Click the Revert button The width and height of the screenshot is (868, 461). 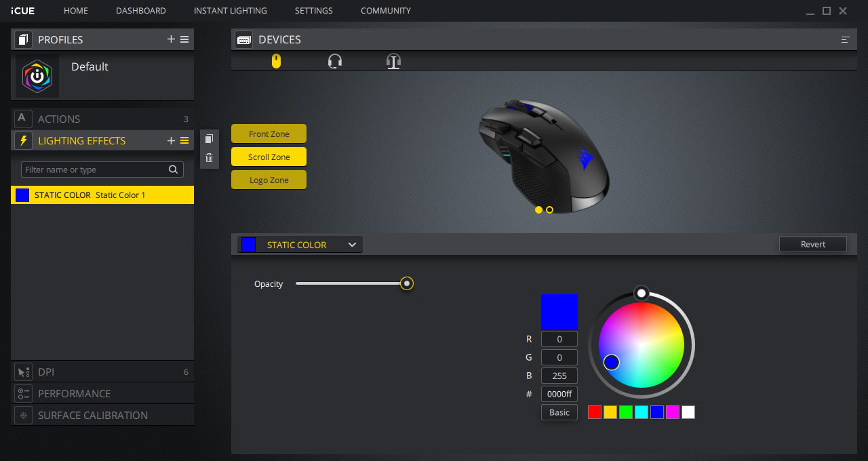click(813, 244)
